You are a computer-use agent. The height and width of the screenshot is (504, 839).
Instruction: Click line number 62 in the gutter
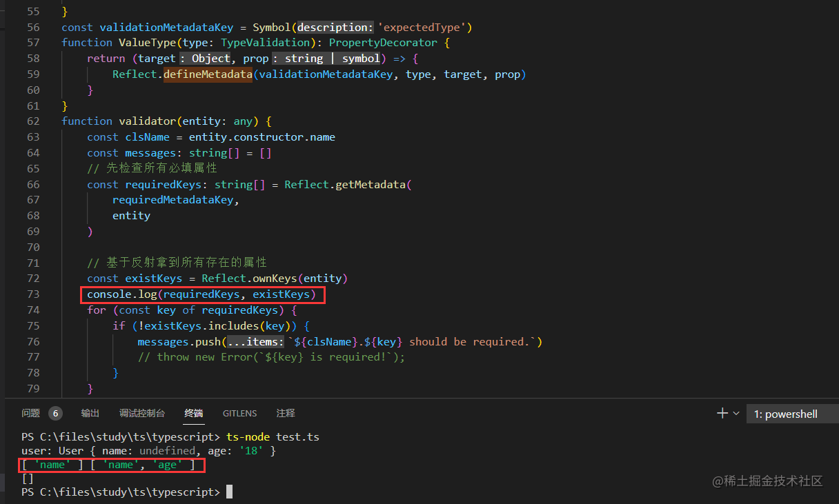coord(33,121)
